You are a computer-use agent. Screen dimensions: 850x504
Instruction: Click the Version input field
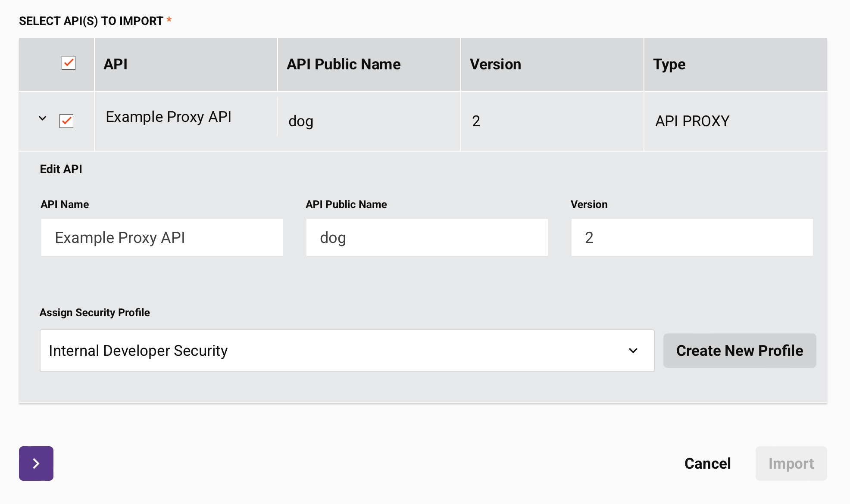(x=692, y=237)
